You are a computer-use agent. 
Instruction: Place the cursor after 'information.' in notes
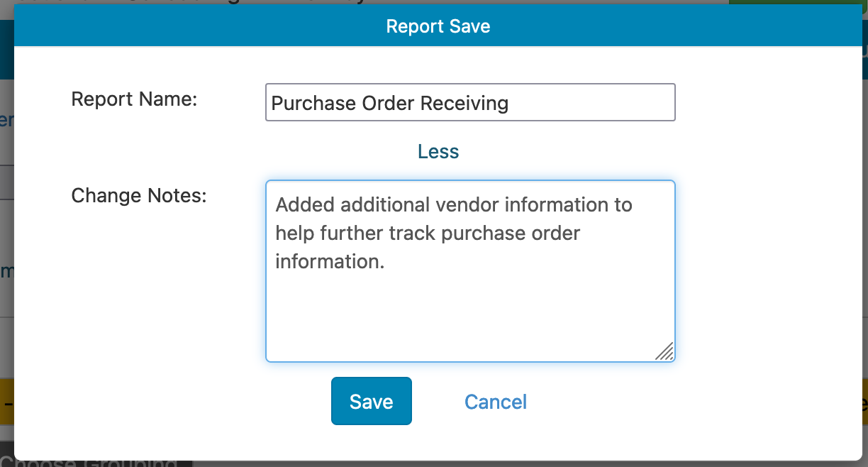pyautogui.click(x=386, y=262)
